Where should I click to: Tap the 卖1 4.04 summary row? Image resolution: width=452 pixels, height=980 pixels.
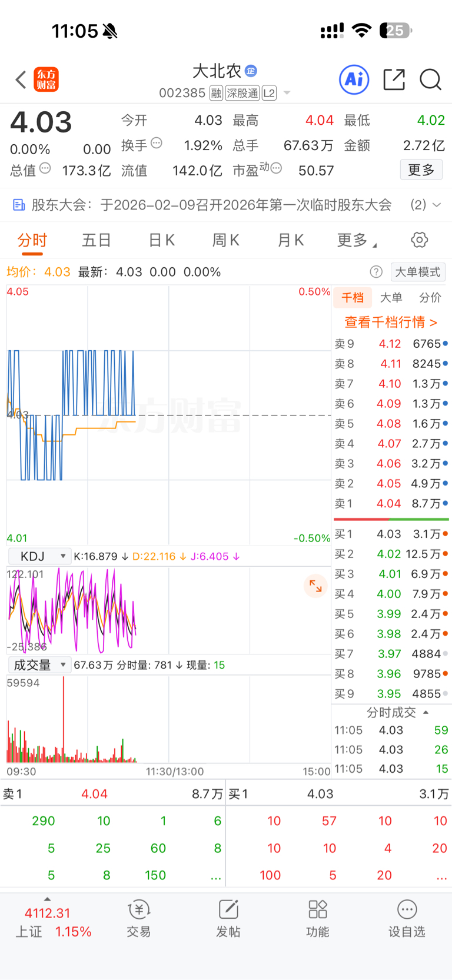(x=113, y=794)
